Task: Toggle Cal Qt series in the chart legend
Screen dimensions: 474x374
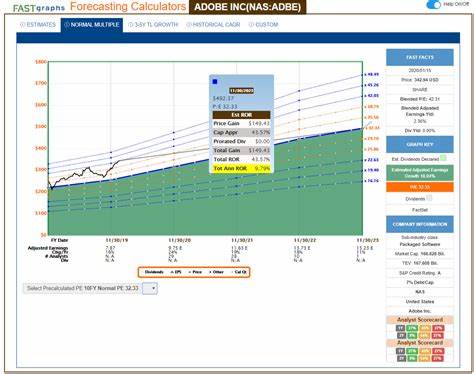Action: coord(239,272)
